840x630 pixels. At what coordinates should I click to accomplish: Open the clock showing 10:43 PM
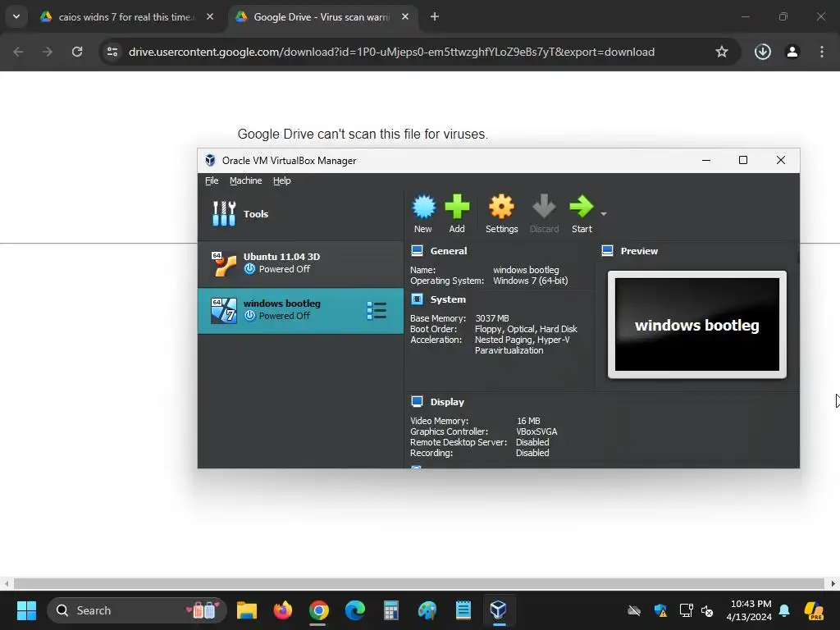pos(749,610)
